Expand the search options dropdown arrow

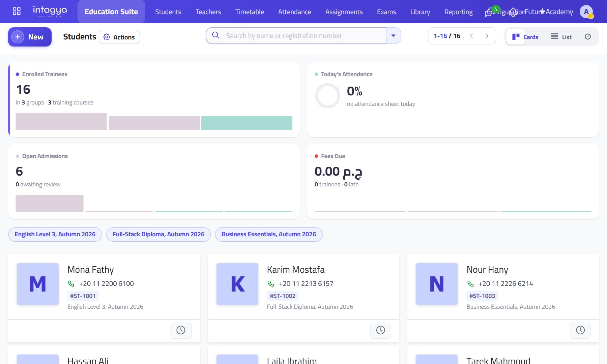(393, 36)
